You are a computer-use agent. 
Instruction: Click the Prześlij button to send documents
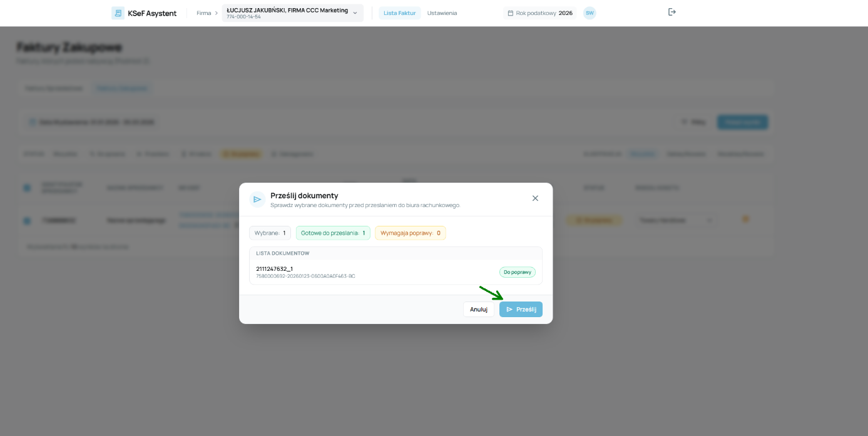coord(521,309)
